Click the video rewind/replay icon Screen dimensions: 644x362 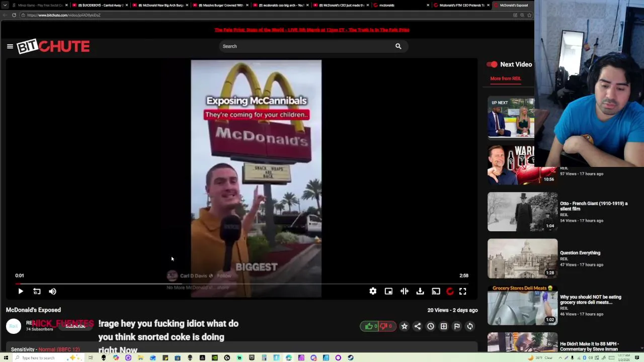(x=37, y=291)
